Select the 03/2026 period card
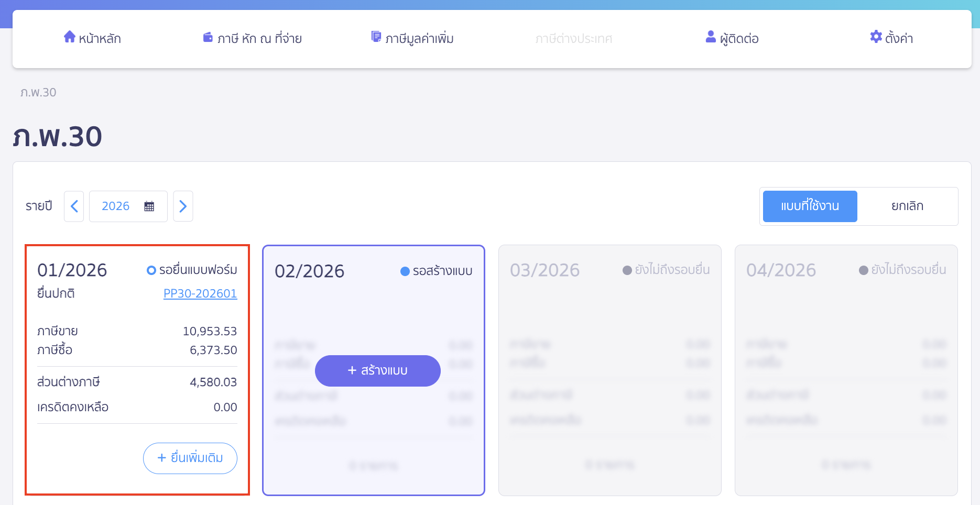980x505 pixels. [x=609, y=370]
